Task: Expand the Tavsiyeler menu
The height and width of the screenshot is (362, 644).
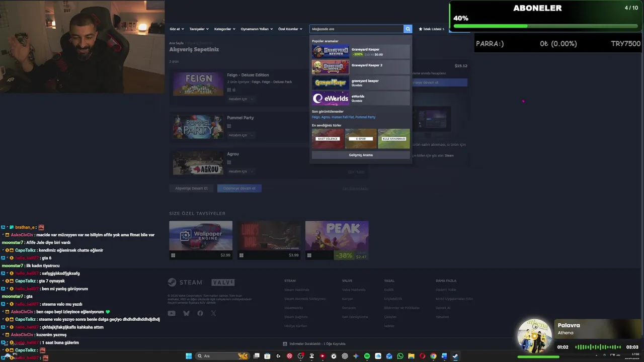Action: pyautogui.click(x=199, y=29)
